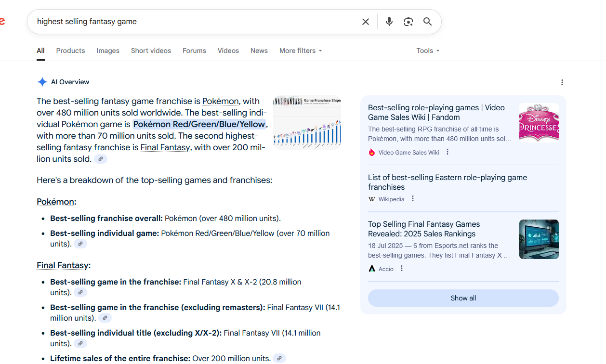Click "Video Game Sales Wiki" source name

coord(409,153)
